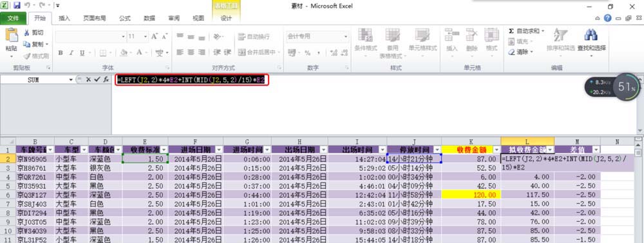
Task: Set horizontal align left
Action: coord(180,53)
